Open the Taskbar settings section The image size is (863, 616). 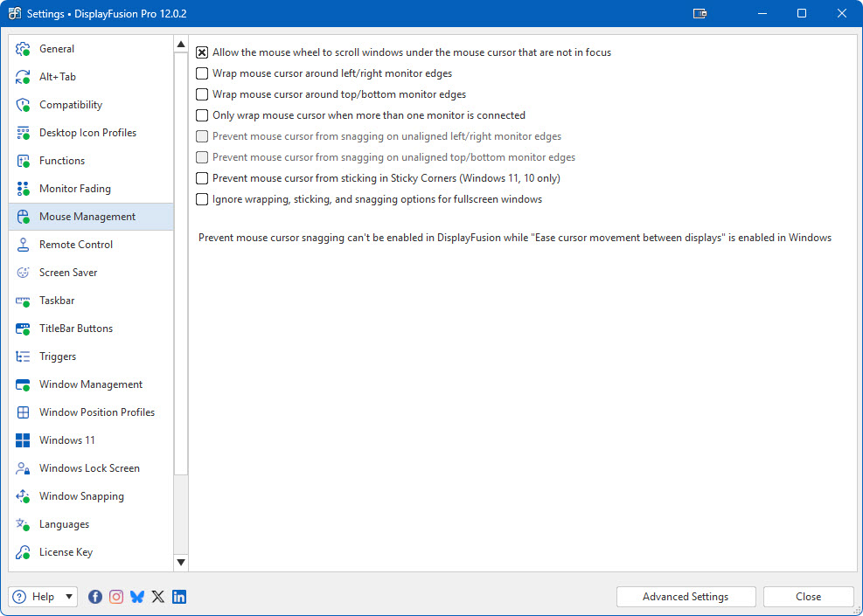[x=57, y=301]
